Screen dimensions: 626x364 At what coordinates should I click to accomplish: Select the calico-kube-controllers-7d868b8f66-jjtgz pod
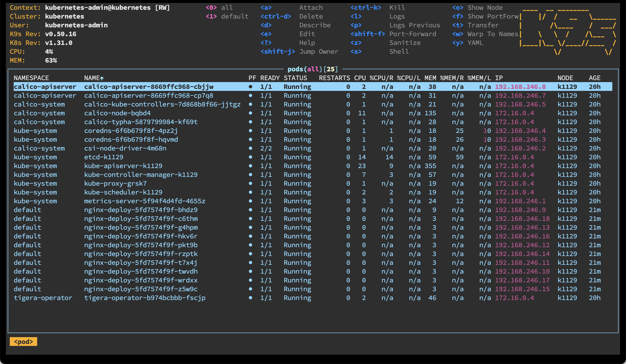(x=162, y=105)
